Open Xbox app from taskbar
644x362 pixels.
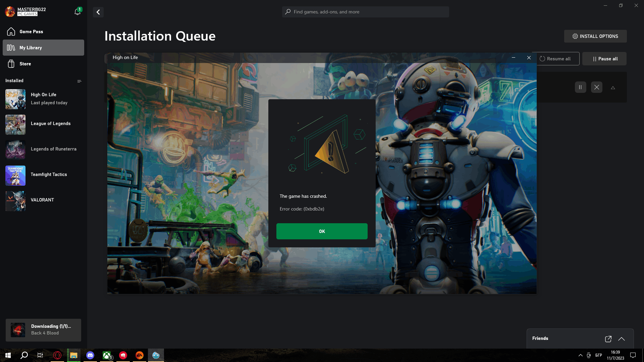[107, 355]
